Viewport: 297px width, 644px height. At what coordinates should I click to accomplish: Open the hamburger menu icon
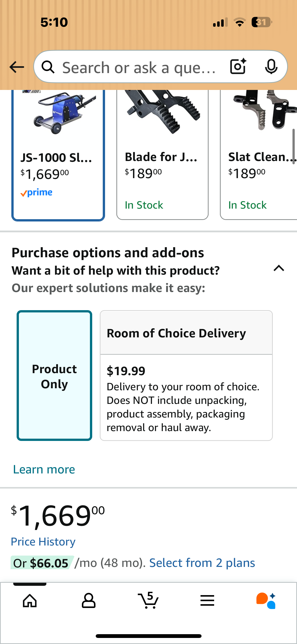(x=207, y=601)
